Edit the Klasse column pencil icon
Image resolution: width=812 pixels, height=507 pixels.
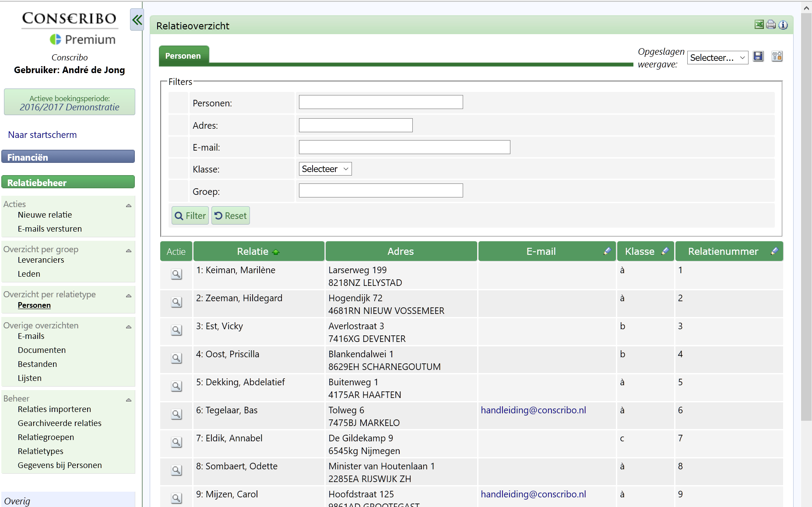pyautogui.click(x=665, y=251)
